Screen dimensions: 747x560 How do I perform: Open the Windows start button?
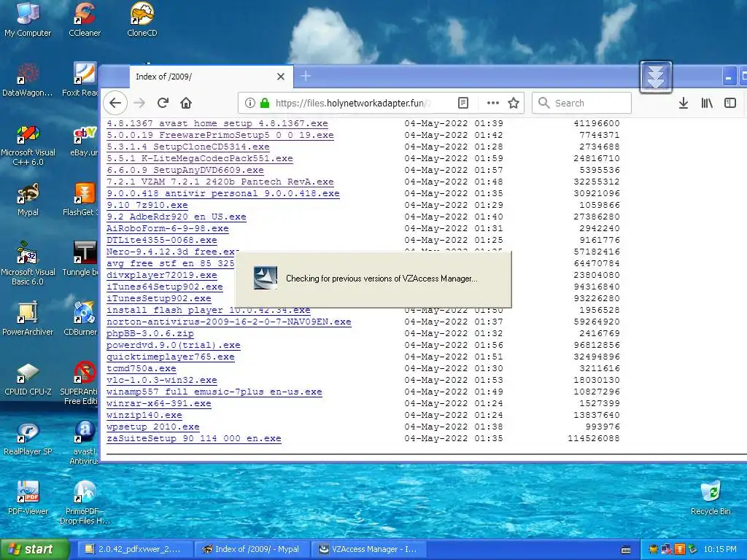pyautogui.click(x=35, y=549)
